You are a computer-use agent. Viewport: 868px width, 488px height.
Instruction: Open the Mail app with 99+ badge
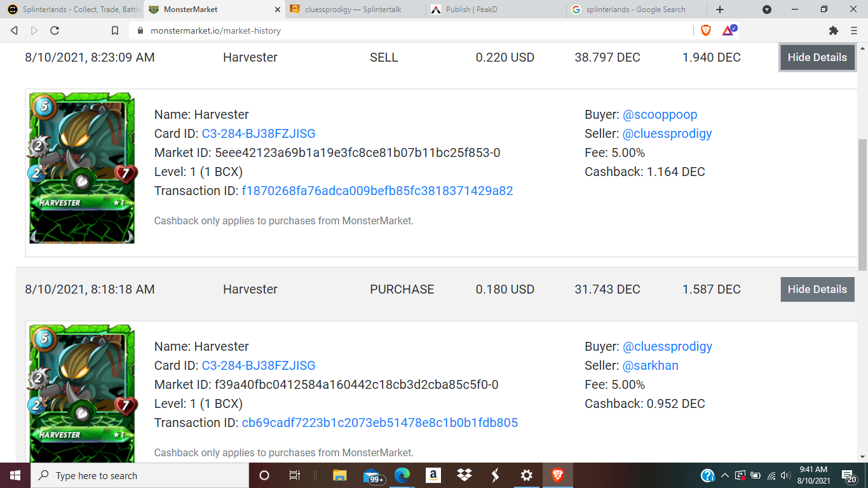[x=373, y=475]
